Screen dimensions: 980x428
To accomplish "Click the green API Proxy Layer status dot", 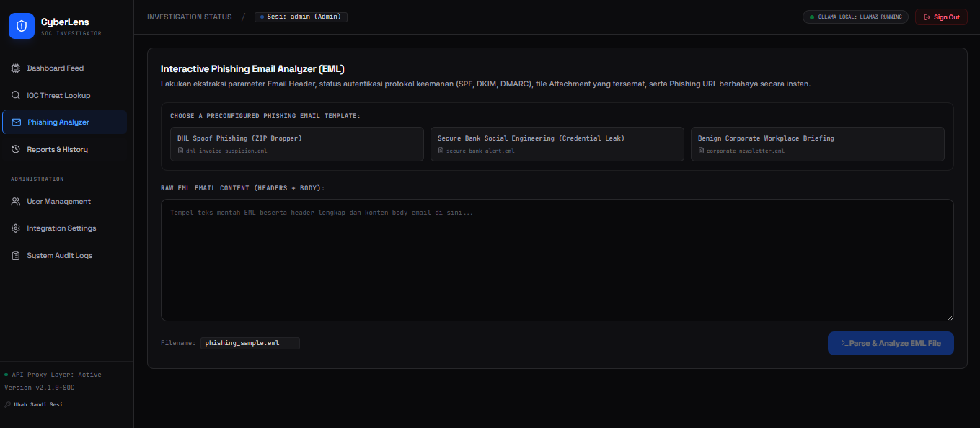I will [x=6, y=375].
